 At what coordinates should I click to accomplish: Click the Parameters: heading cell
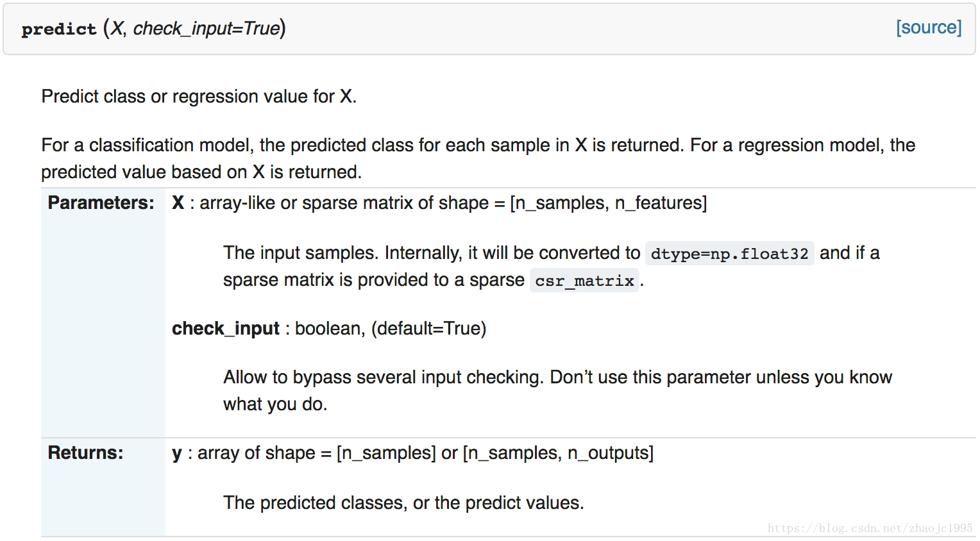(103, 313)
